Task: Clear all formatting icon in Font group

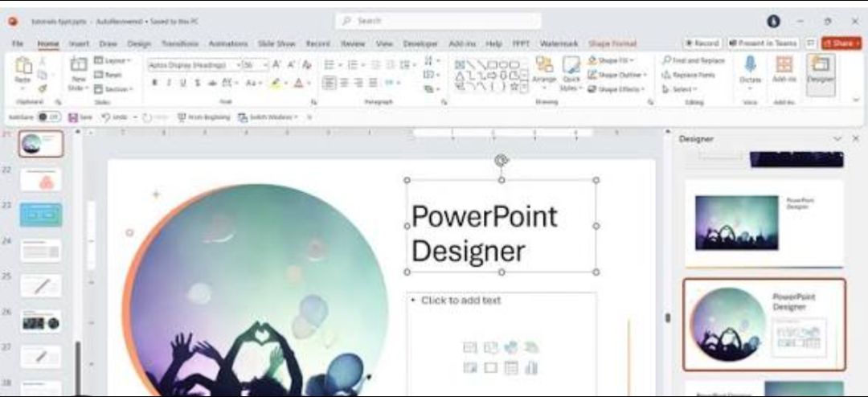Action: tap(306, 64)
